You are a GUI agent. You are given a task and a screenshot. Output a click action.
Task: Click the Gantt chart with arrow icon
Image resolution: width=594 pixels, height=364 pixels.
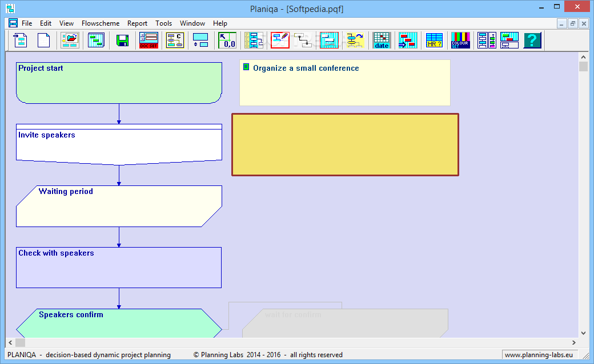(408, 40)
